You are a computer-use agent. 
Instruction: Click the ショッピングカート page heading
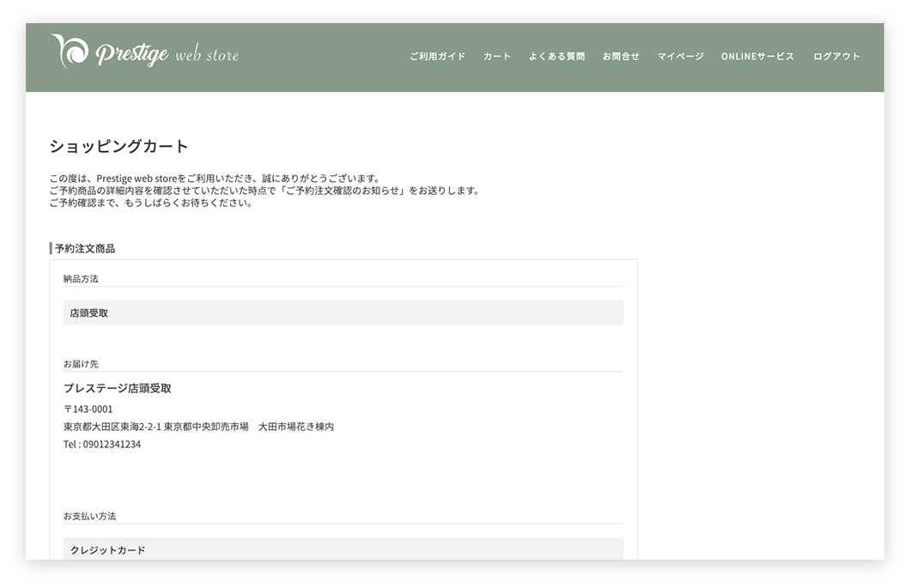(x=118, y=146)
